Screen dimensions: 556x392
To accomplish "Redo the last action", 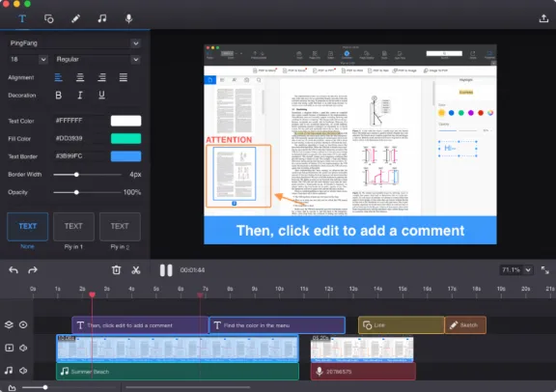I will 33,270.
